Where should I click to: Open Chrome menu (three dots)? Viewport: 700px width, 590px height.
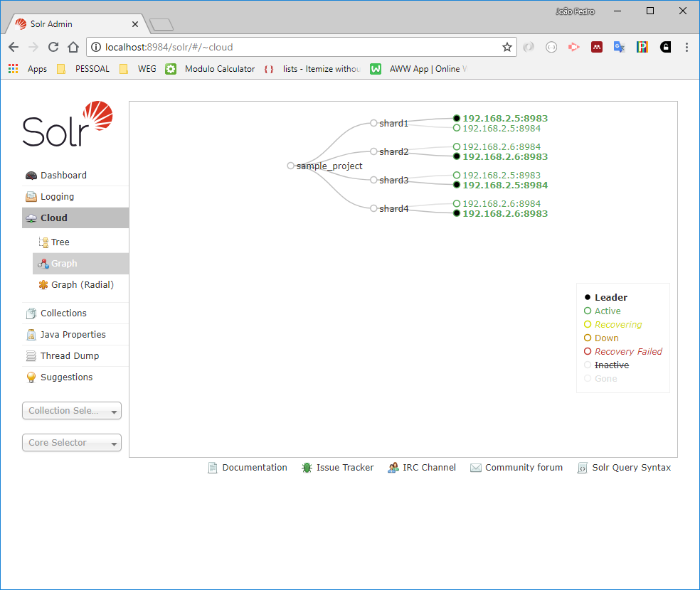pyautogui.click(x=686, y=48)
